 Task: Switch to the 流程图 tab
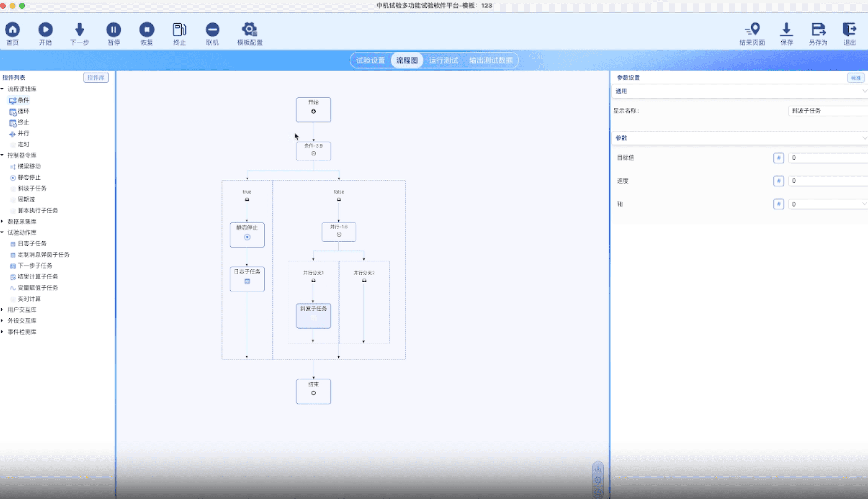407,60
